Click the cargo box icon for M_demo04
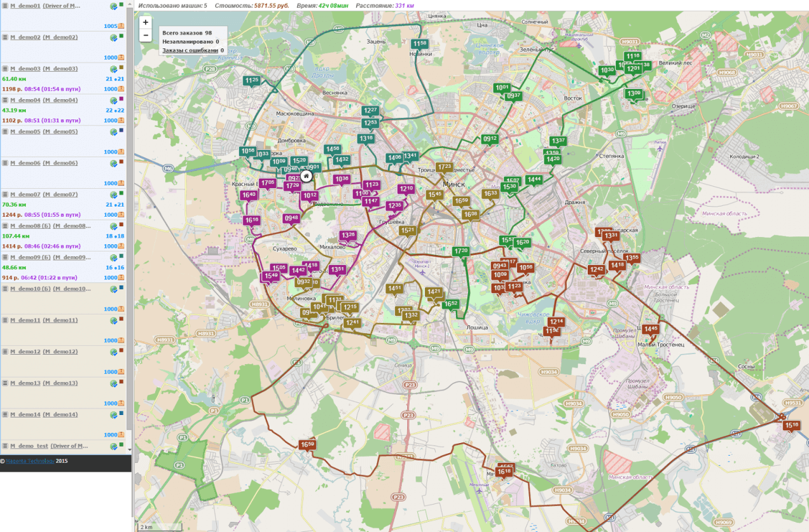Image resolution: width=809 pixels, height=532 pixels. pos(121,120)
